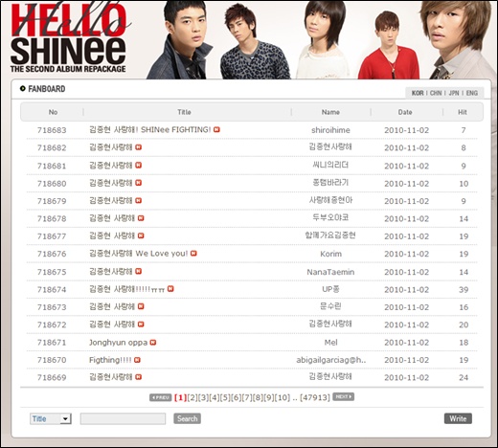Screen dimensions: 498x448
Task: Click the Date column header
Action: point(405,112)
